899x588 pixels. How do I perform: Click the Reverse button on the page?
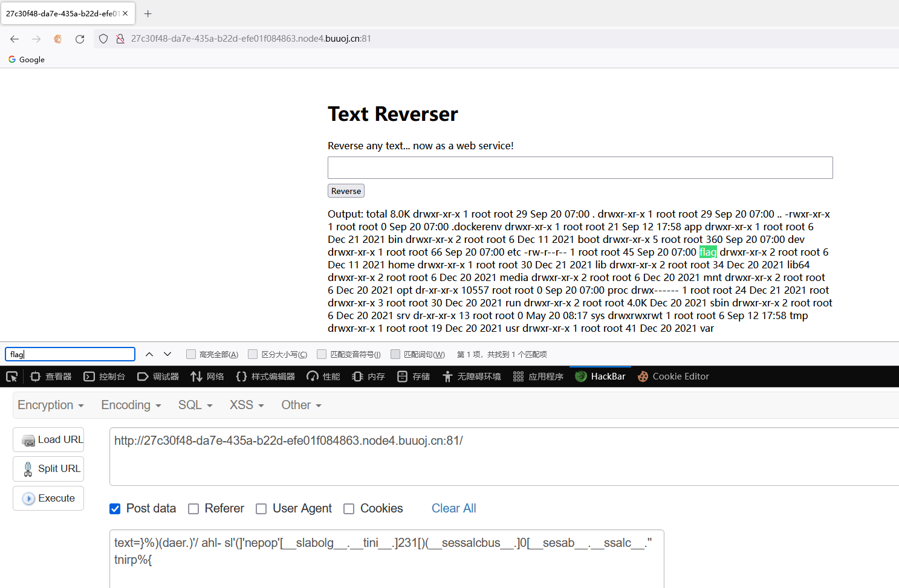345,190
